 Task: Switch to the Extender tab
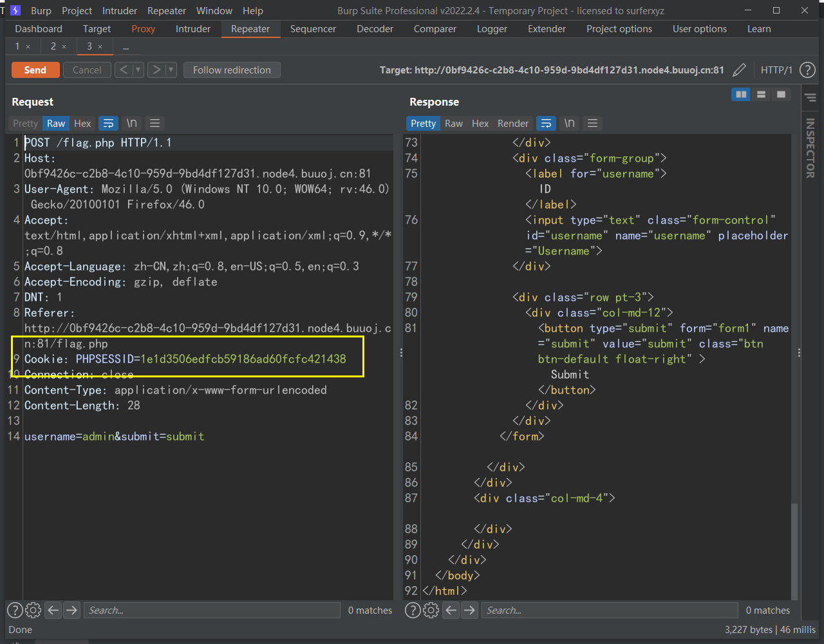point(547,29)
